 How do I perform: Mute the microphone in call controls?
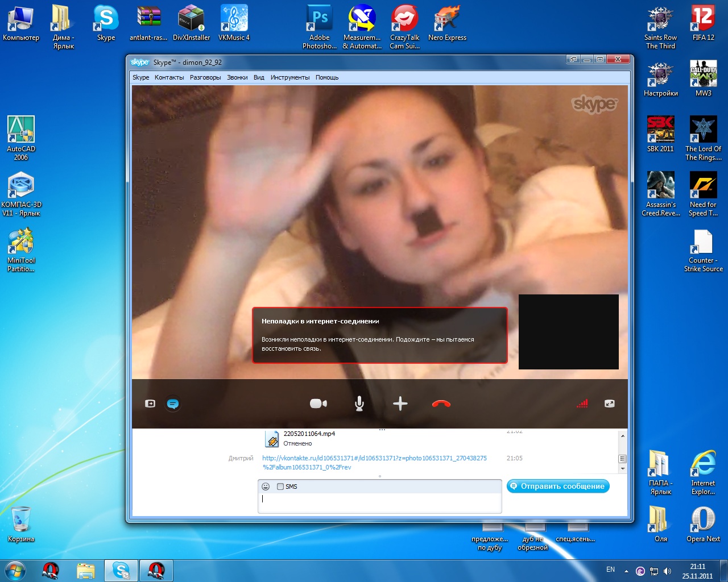click(x=359, y=404)
